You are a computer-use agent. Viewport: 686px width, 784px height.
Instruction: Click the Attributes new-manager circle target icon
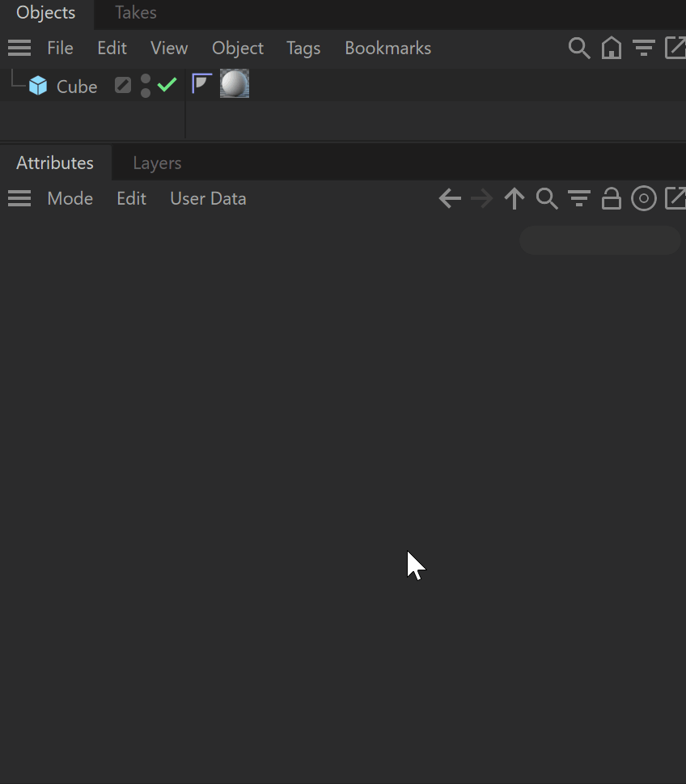(643, 198)
